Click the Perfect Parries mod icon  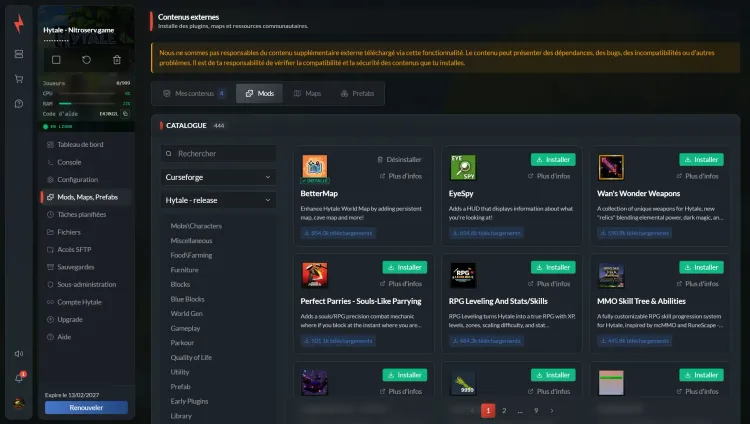pos(314,275)
